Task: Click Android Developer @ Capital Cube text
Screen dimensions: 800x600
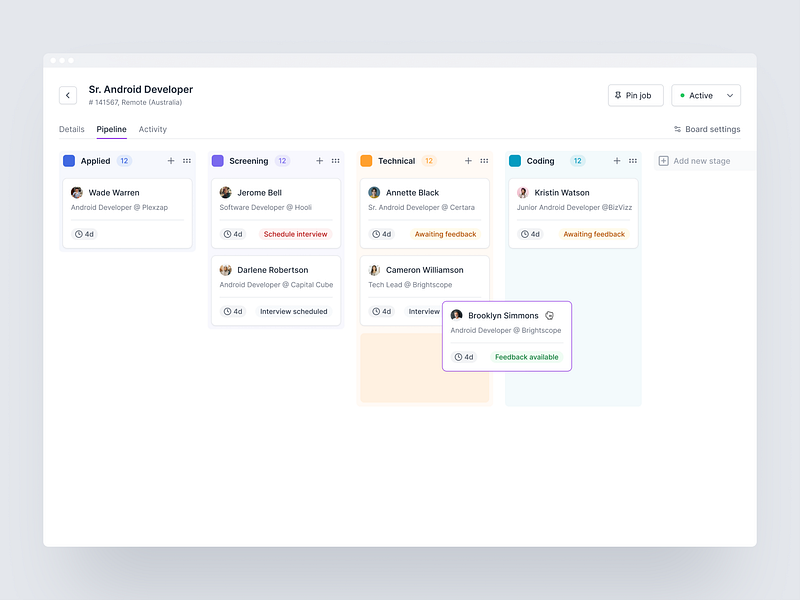Action: coord(276,285)
